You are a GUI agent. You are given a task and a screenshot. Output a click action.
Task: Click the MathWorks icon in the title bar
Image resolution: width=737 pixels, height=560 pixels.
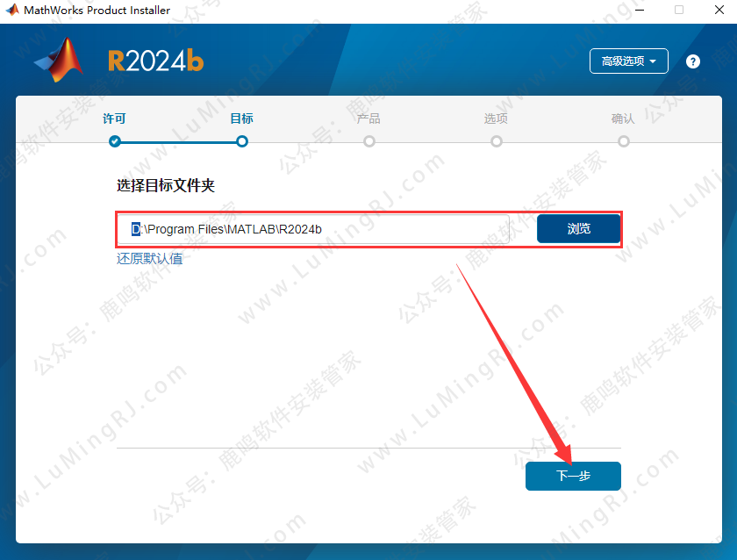pos(12,10)
